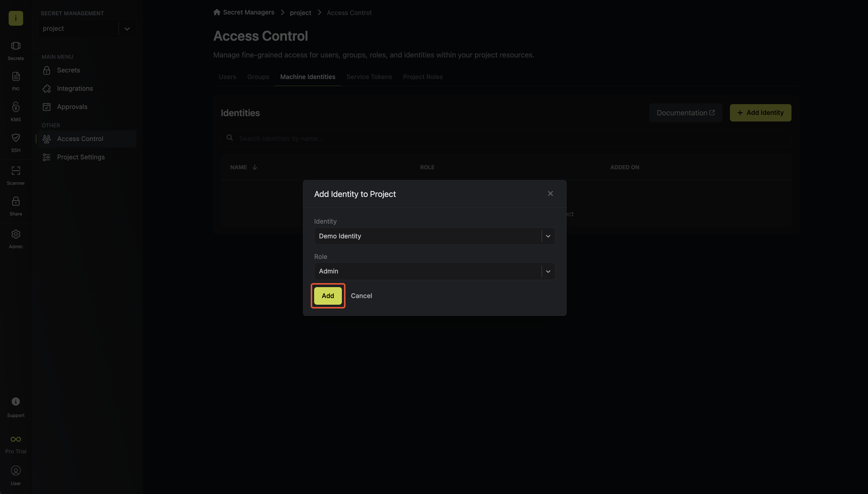
Task: Sort identities by the Name column arrow
Action: coord(255,167)
